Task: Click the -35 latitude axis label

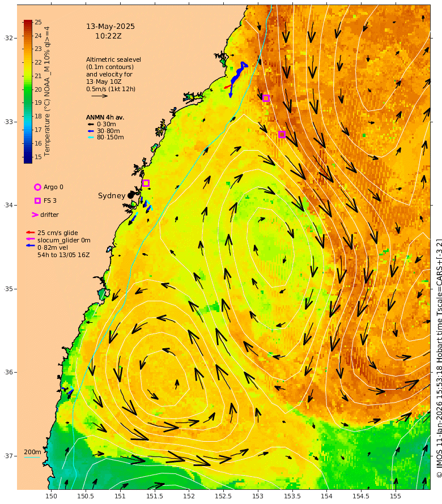Action: click(8, 289)
